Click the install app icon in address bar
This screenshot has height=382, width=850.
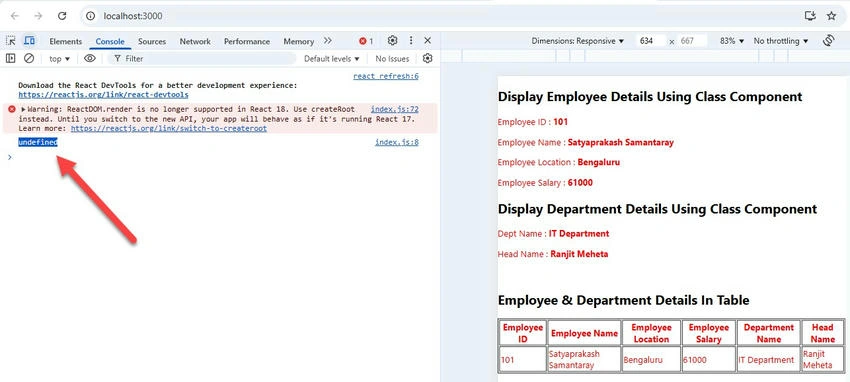pyautogui.click(x=810, y=16)
